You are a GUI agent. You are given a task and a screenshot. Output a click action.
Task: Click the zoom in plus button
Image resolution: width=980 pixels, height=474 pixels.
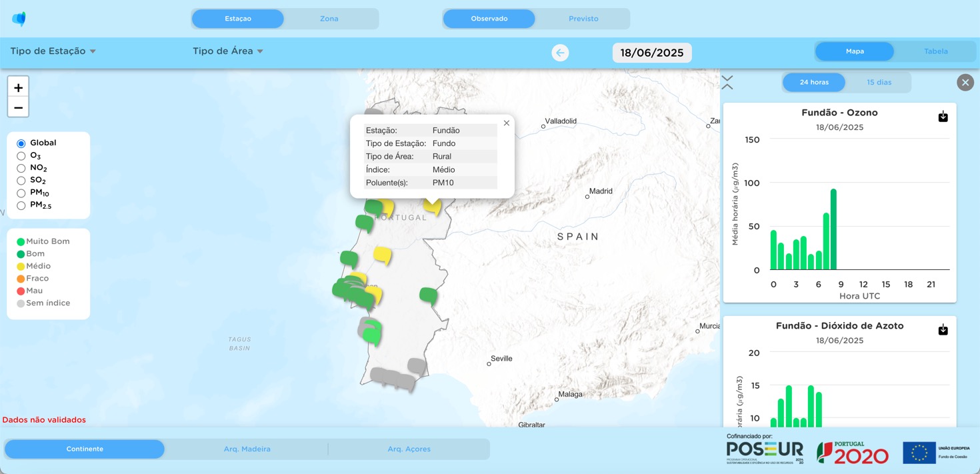pos(18,87)
